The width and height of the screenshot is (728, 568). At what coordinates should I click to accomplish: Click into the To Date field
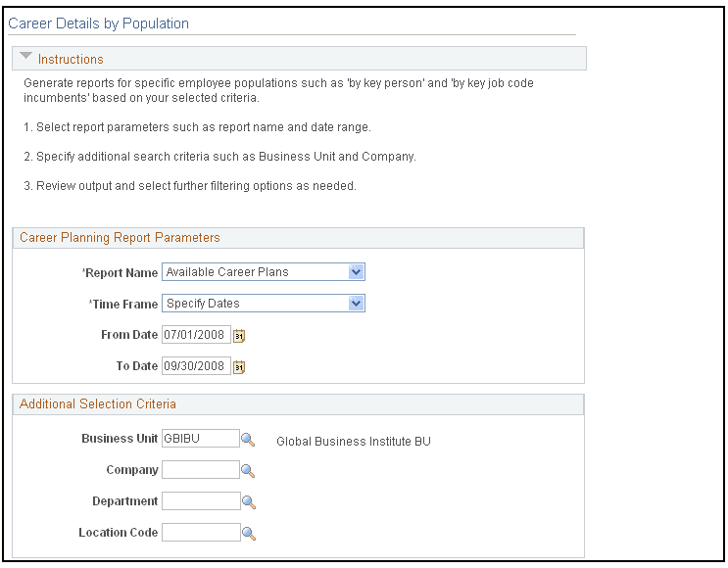click(196, 366)
